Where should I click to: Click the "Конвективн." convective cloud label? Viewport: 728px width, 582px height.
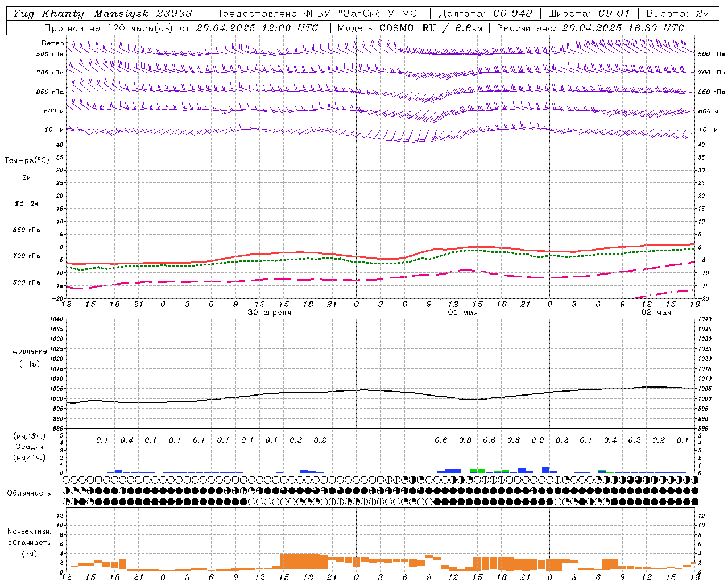(x=29, y=531)
